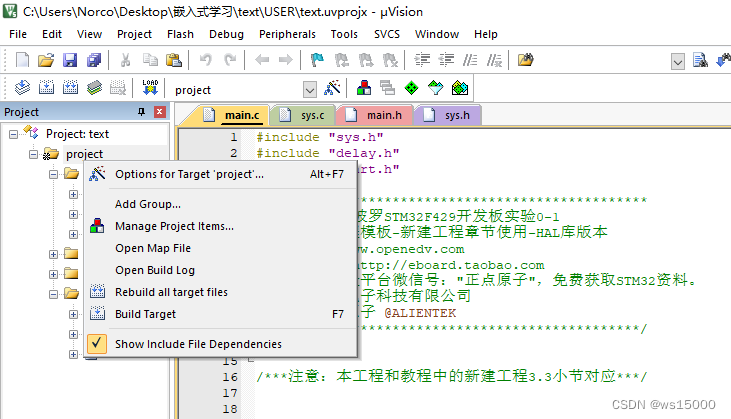
Task: Choose Build Target in context menu
Action: tap(221, 314)
